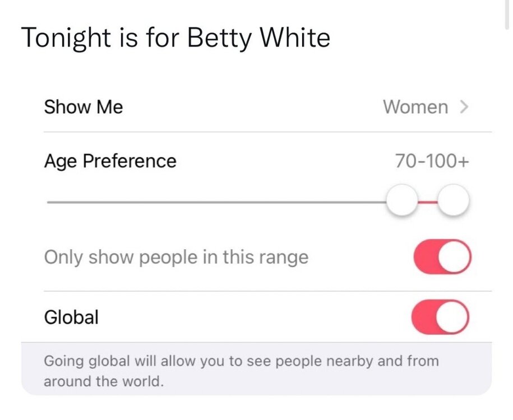Expand the Show Me chevron arrow

tap(463, 107)
